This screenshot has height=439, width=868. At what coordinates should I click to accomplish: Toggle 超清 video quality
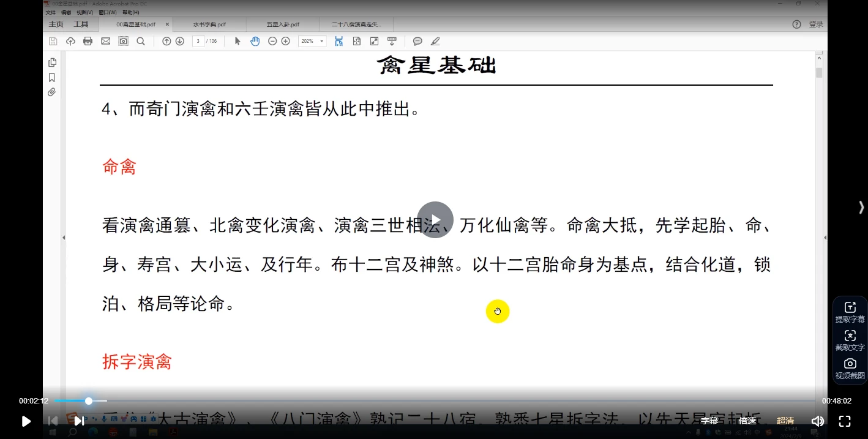(x=785, y=421)
